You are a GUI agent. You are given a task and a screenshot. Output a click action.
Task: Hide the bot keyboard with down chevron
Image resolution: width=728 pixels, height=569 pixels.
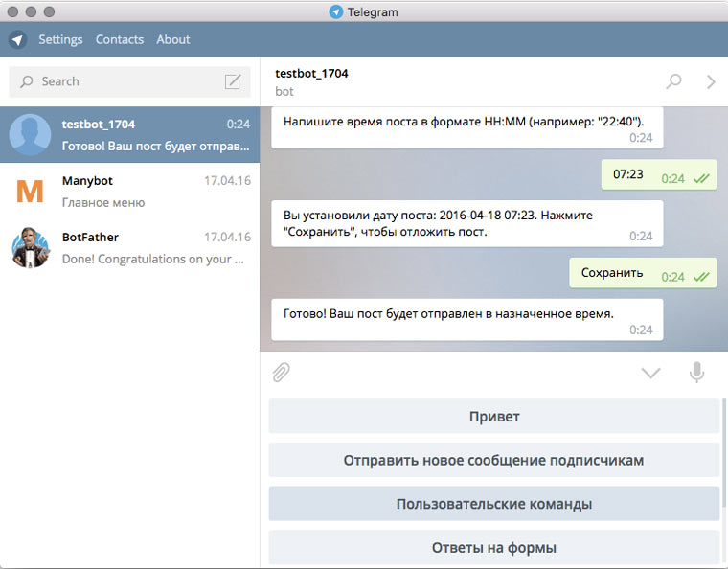[651, 373]
